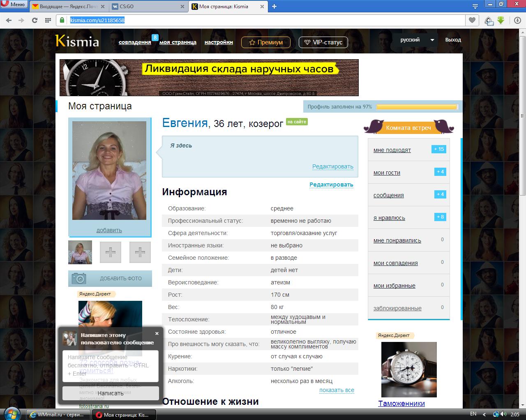Open мои избранные list
526x420 pixels.
tap(394, 286)
